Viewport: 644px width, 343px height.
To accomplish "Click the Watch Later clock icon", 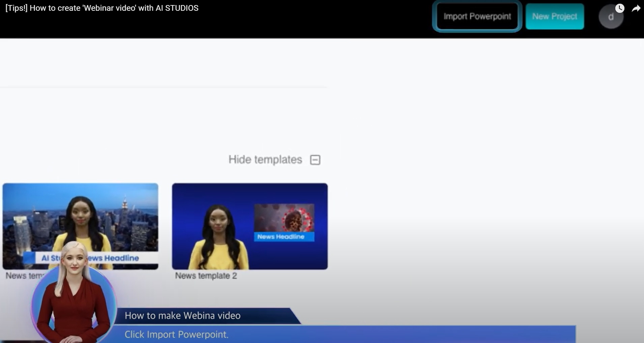I will pos(620,8).
